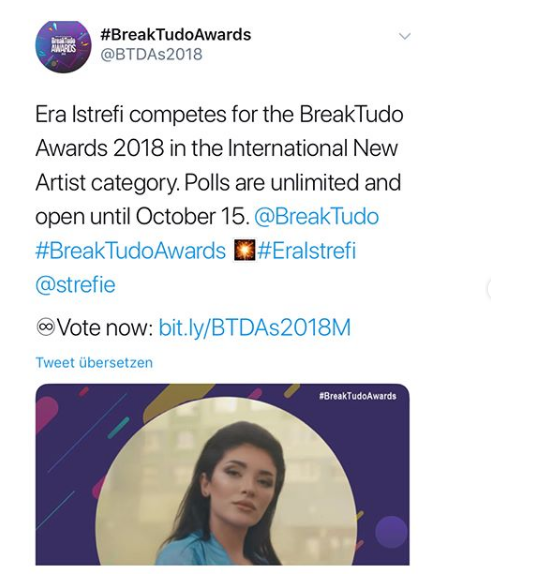This screenshot has height=574, width=542.
Task: Open the @BreakTudo mention
Action: (316, 216)
